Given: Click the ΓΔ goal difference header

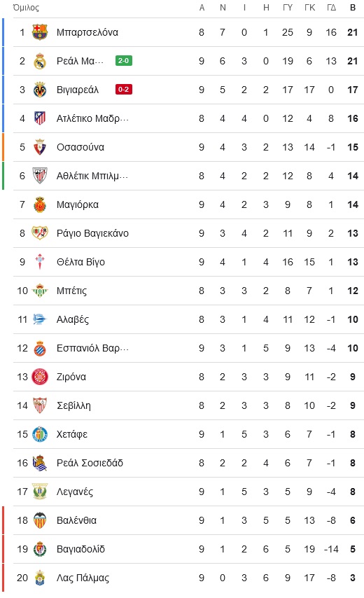Looking at the screenshot, I should click(331, 8).
